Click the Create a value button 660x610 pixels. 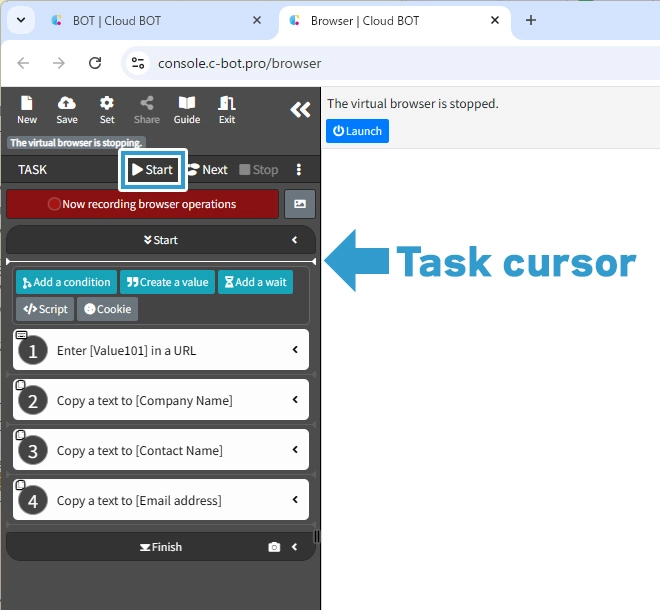click(167, 282)
